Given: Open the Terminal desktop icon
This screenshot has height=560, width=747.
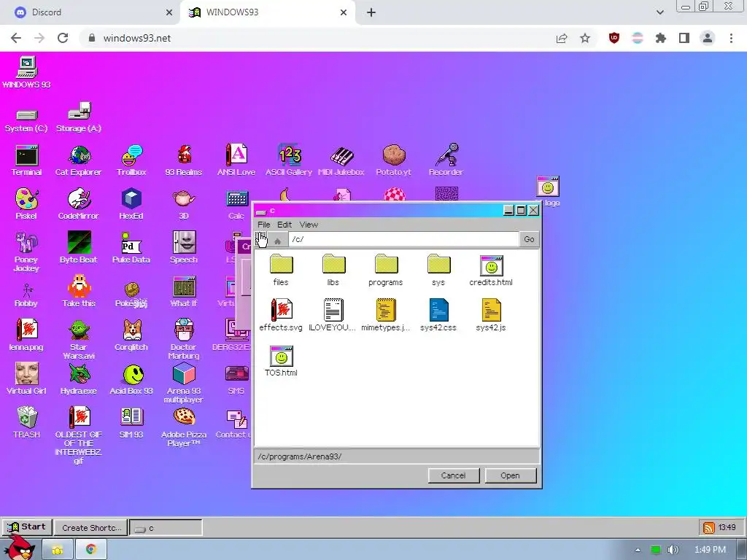Looking at the screenshot, I should (x=27, y=160).
